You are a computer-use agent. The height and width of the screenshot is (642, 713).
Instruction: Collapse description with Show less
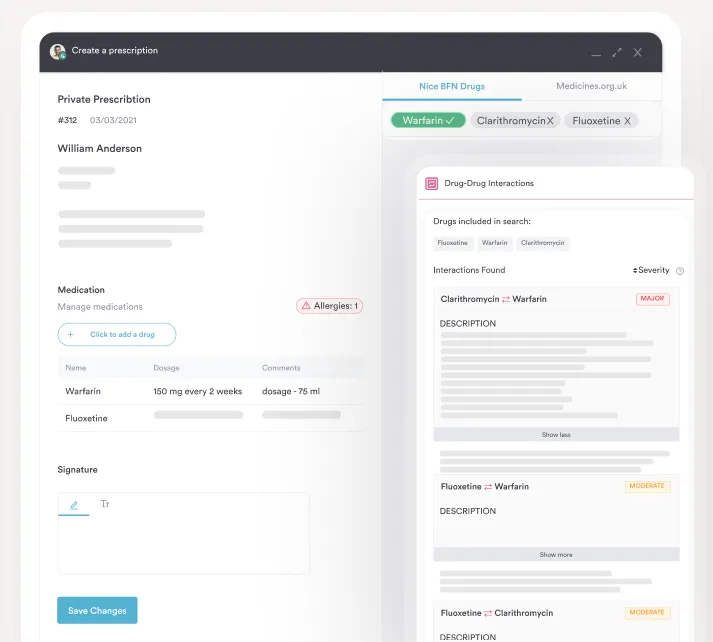[x=556, y=435]
